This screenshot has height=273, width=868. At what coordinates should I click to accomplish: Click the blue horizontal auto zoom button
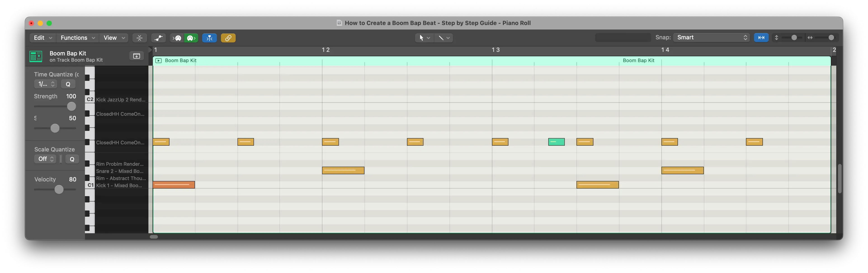[761, 38]
